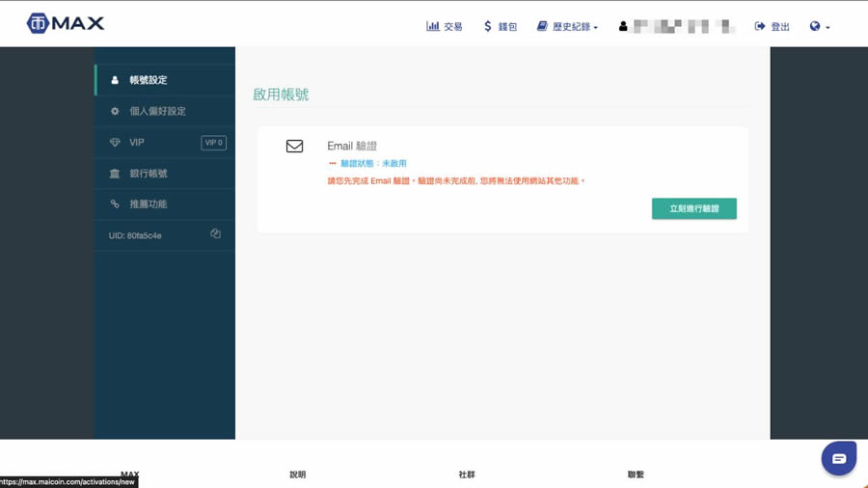The image size is (868, 488).
Task: Click the envelope Email icon
Action: pos(294,147)
